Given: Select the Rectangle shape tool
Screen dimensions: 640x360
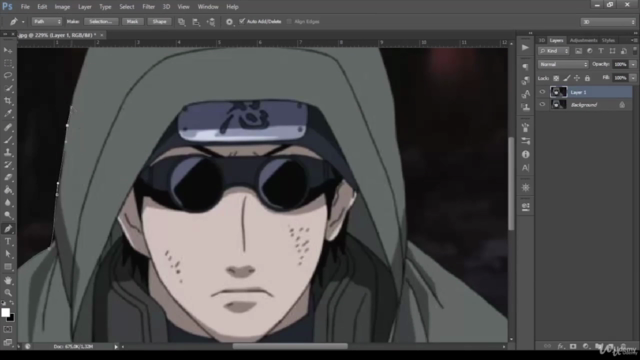Looking at the screenshot, I should (x=8, y=267).
